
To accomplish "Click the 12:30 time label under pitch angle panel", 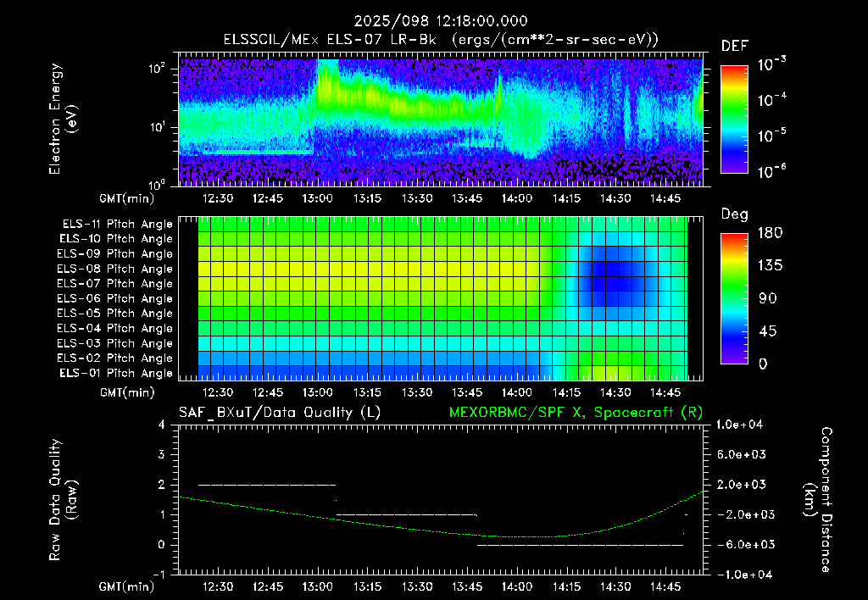I will click(x=218, y=392).
